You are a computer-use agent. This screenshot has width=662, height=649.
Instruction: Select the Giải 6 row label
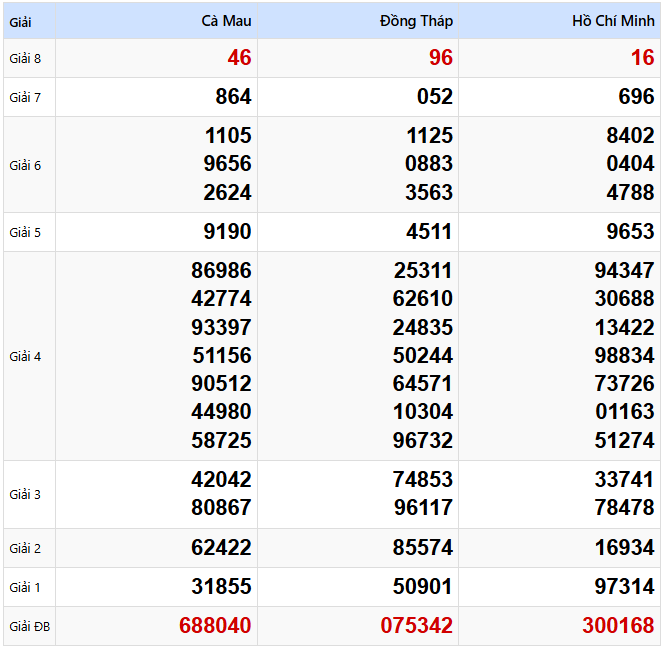point(25,165)
